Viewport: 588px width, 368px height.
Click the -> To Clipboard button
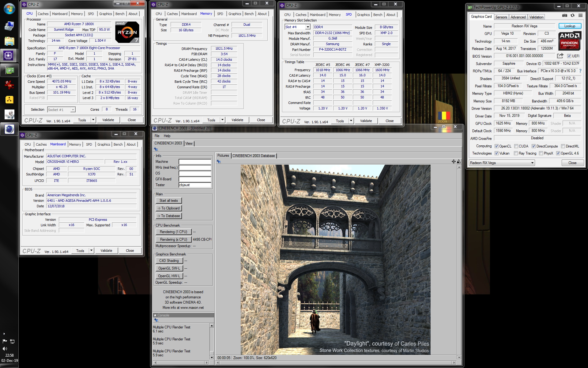[x=168, y=208]
